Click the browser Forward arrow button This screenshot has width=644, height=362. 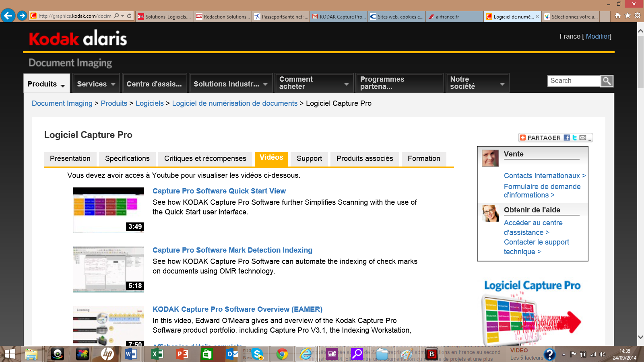[22, 16]
